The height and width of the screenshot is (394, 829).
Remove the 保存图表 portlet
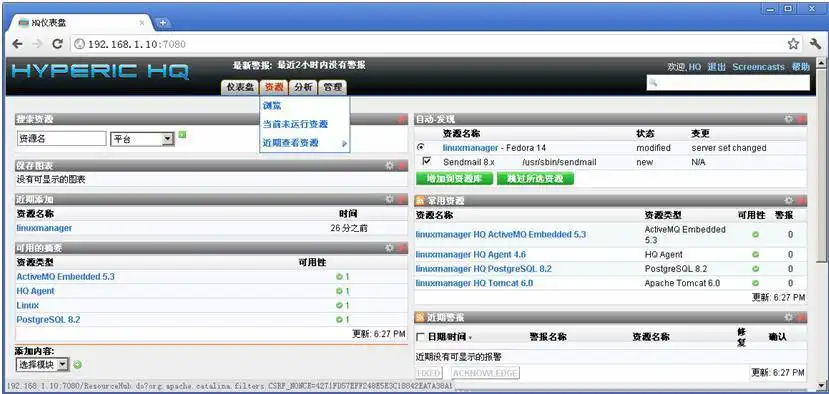[403, 166]
